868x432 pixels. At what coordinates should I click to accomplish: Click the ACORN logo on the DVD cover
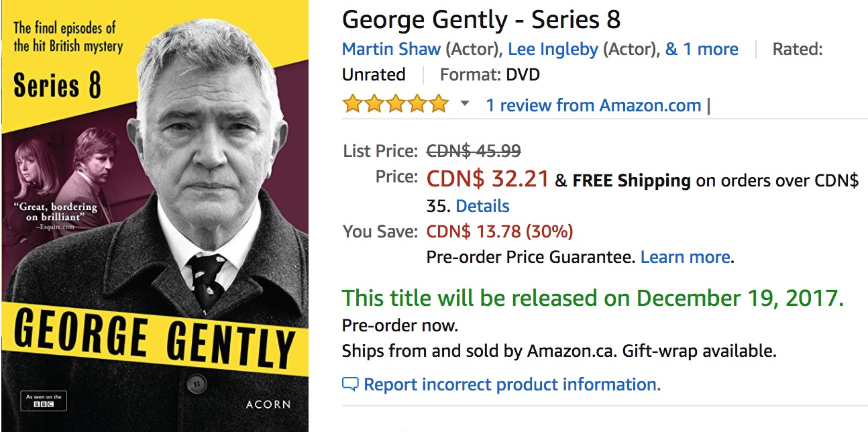tap(268, 404)
